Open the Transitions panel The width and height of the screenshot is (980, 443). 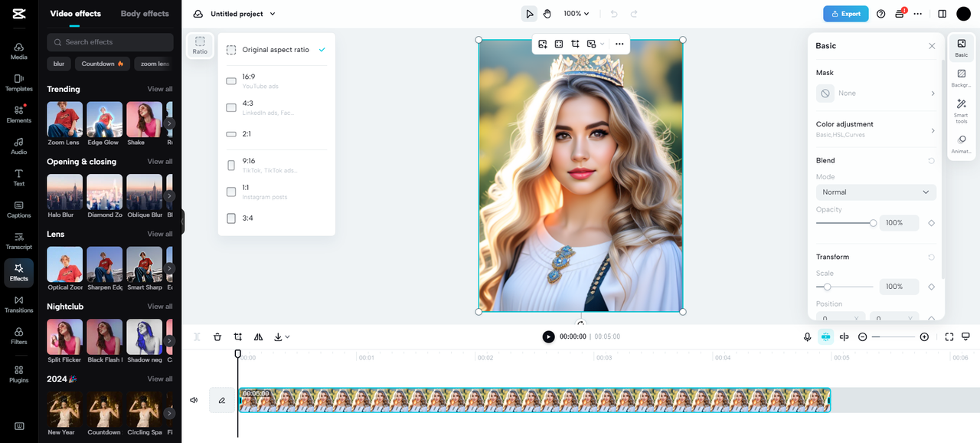tap(19, 304)
